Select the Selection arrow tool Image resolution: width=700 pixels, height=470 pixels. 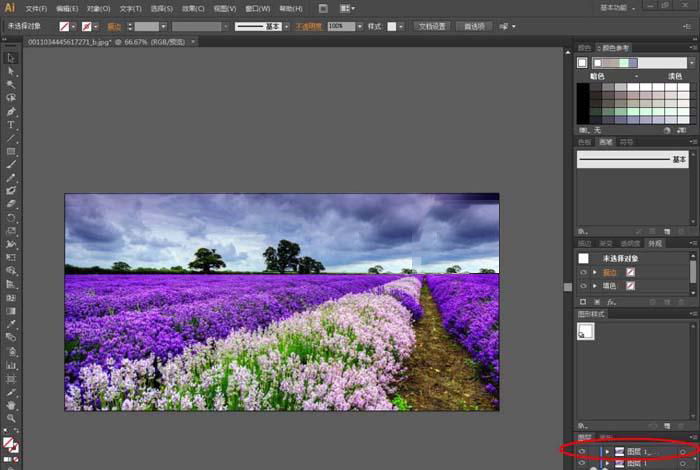pyautogui.click(x=11, y=59)
